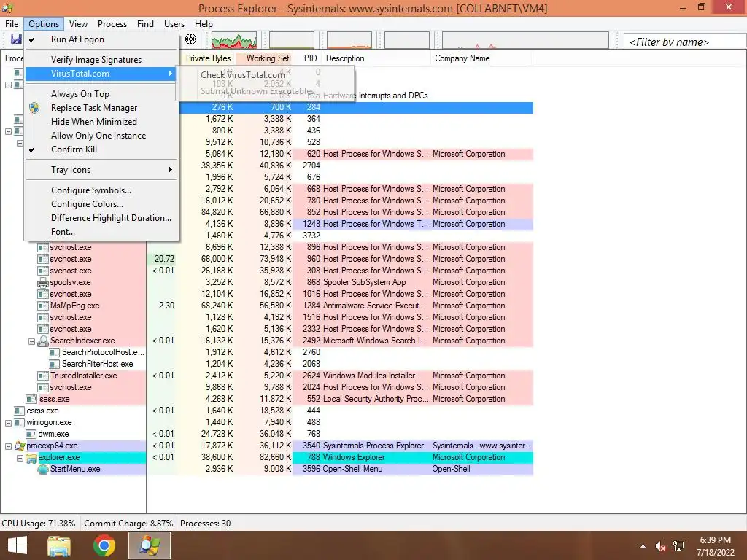Toggle Verify Image Signatures

[101, 60]
